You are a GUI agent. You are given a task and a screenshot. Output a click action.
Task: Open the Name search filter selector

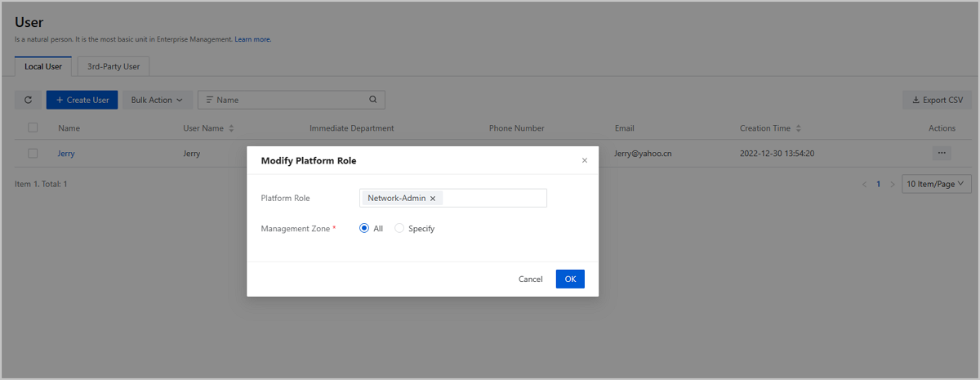point(210,100)
